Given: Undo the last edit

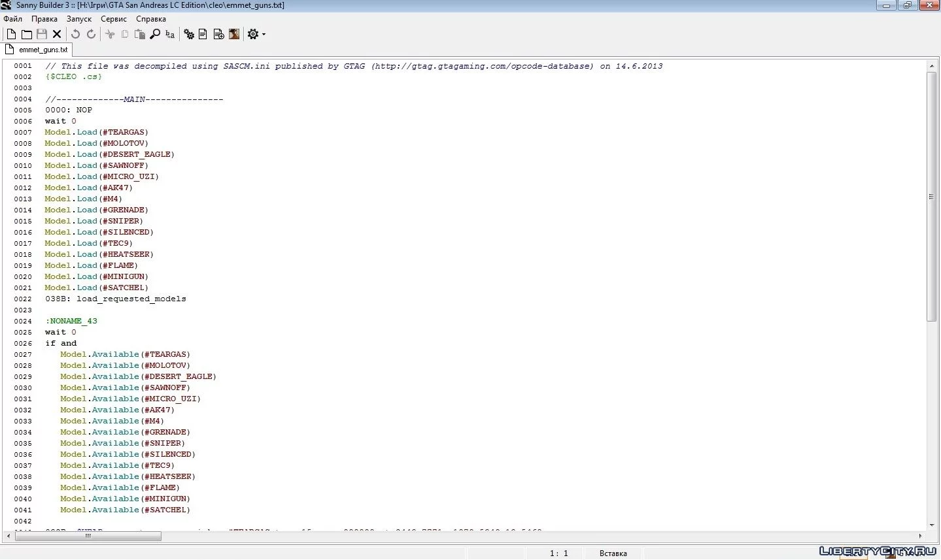Looking at the screenshot, I should tap(76, 34).
